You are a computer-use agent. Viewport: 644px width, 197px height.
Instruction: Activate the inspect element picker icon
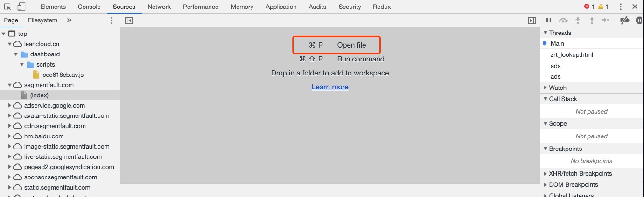click(x=7, y=7)
